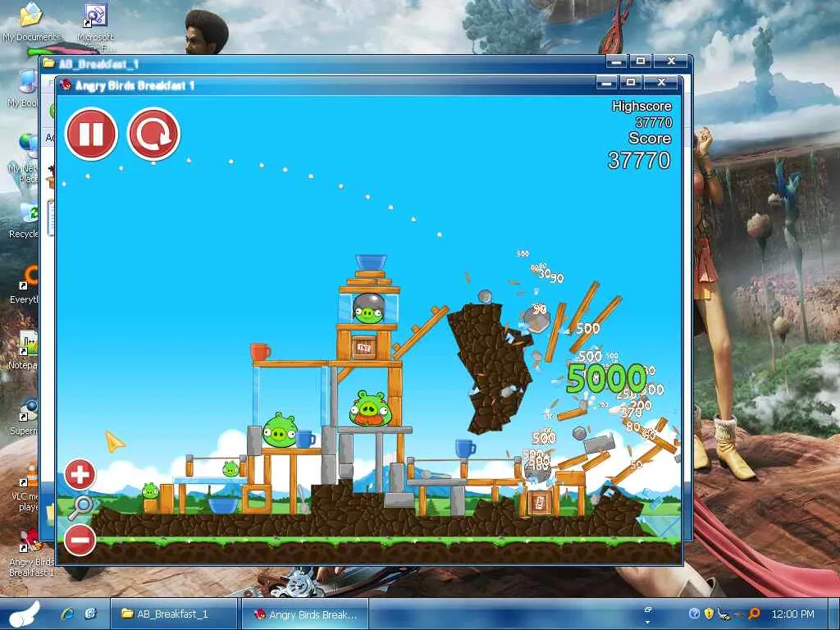Click the help icon in system tray
This screenshot has height=630, width=840.
coord(694,614)
